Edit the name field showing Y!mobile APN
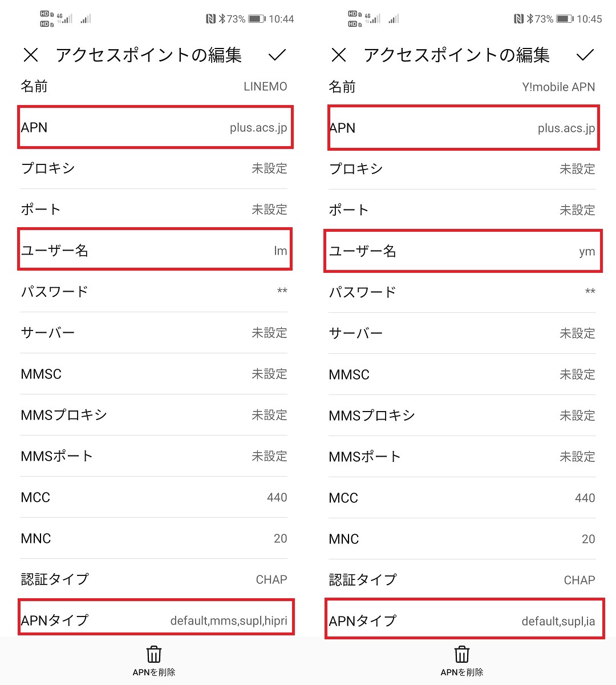The image size is (616, 685). [462, 87]
